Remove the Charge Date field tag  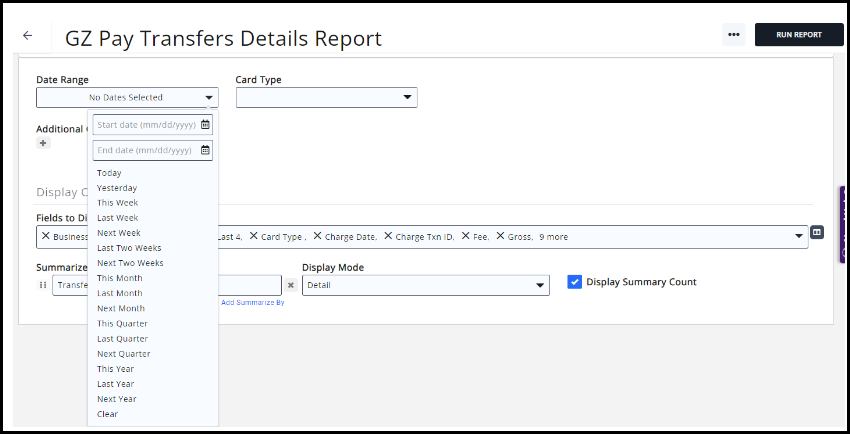[x=317, y=237]
